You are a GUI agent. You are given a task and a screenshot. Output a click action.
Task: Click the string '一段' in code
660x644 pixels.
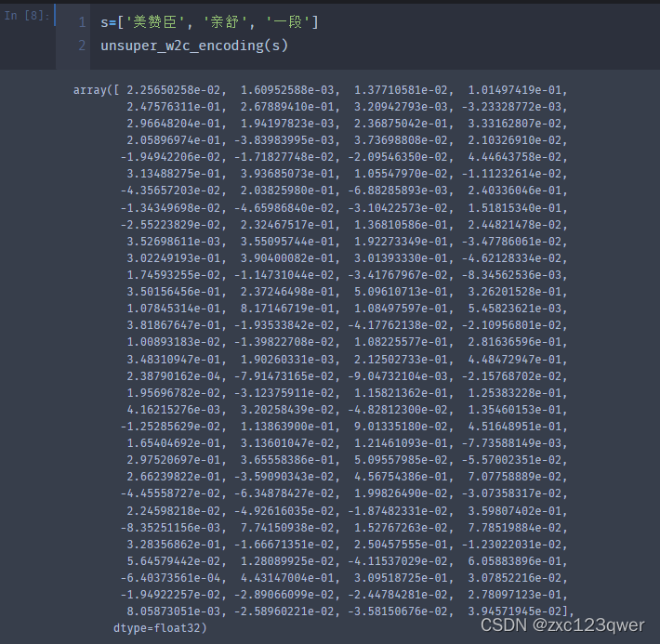pyautogui.click(x=288, y=22)
